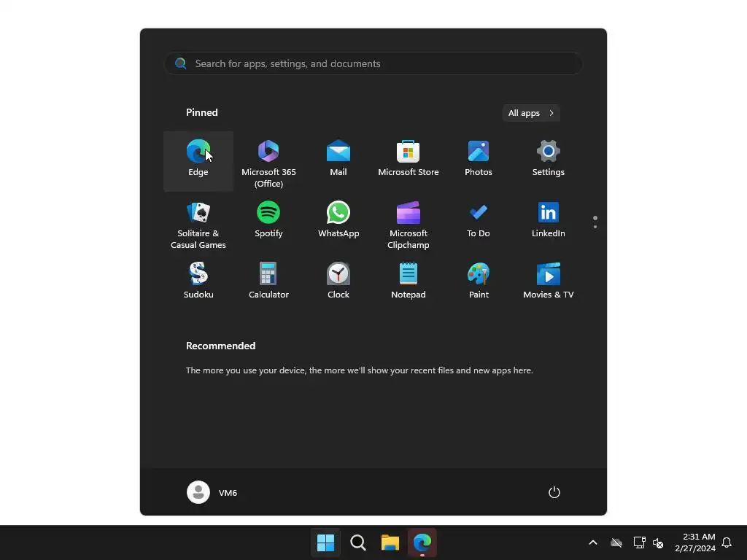Click the Windows Start button on taskbar
The width and height of the screenshot is (747, 560).
click(326, 542)
